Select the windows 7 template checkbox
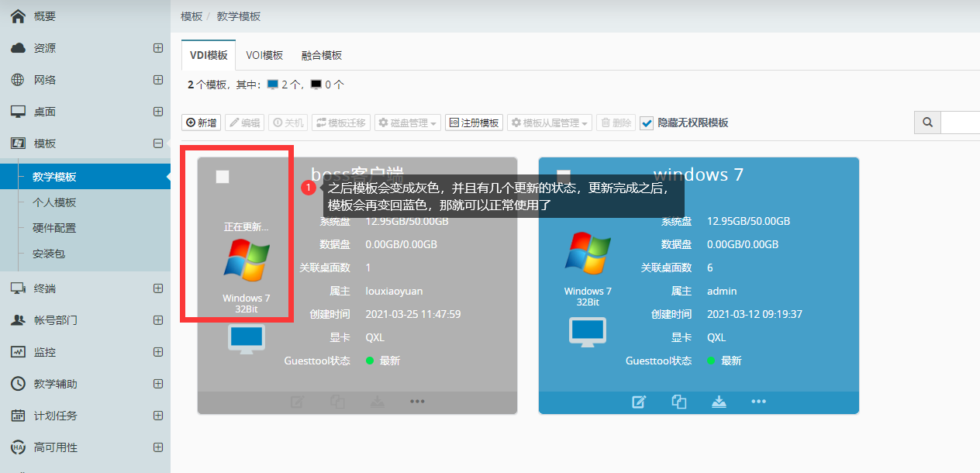Screen dimensions: 980x473 pyautogui.click(x=564, y=177)
